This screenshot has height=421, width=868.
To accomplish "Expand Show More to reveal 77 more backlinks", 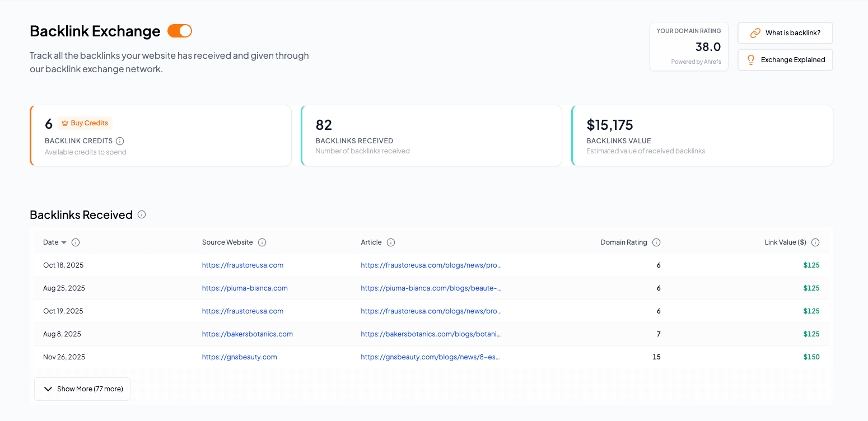I will click(x=82, y=389).
